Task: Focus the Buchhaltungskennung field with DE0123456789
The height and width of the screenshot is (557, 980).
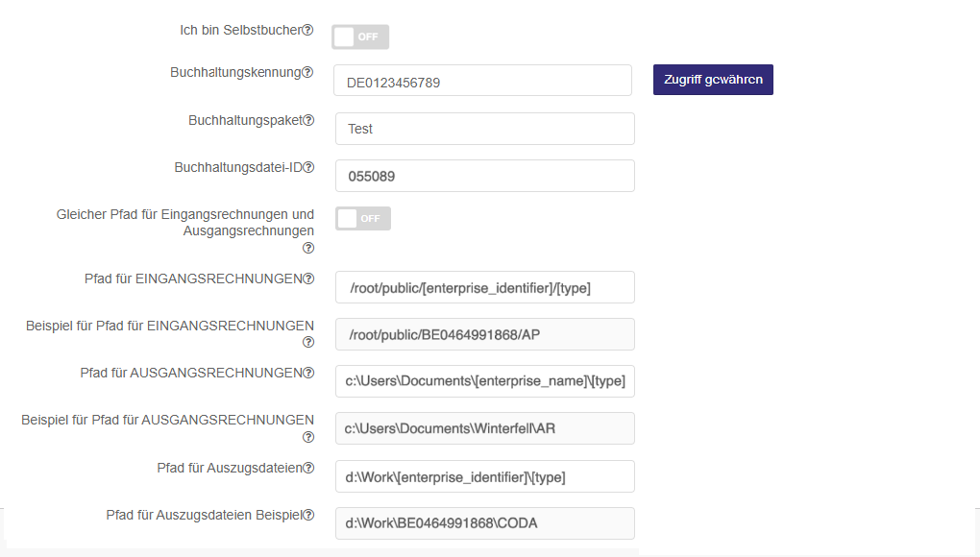Action: coord(482,81)
